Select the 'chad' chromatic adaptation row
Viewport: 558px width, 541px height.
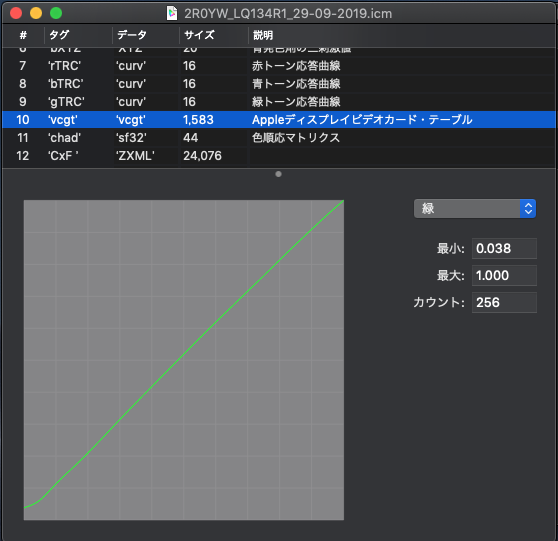pyautogui.click(x=279, y=138)
